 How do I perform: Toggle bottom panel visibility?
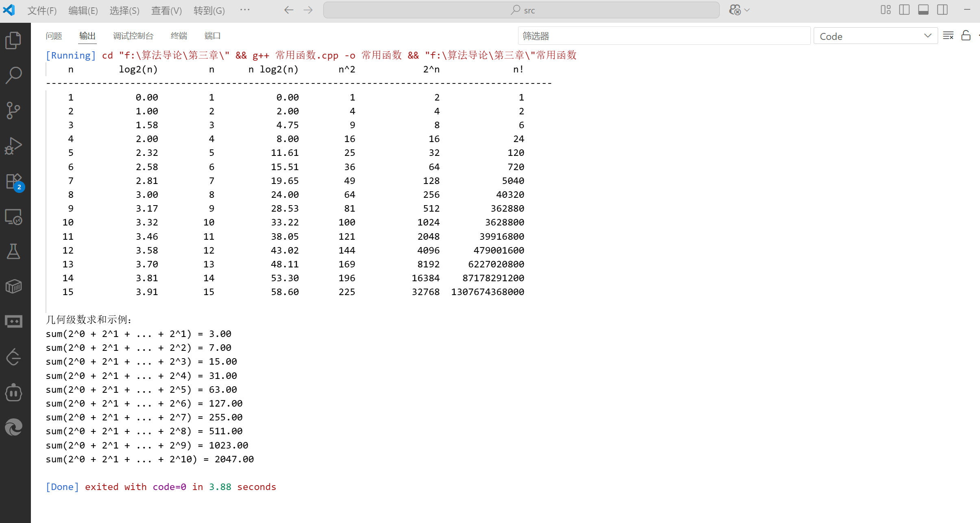pyautogui.click(x=923, y=10)
